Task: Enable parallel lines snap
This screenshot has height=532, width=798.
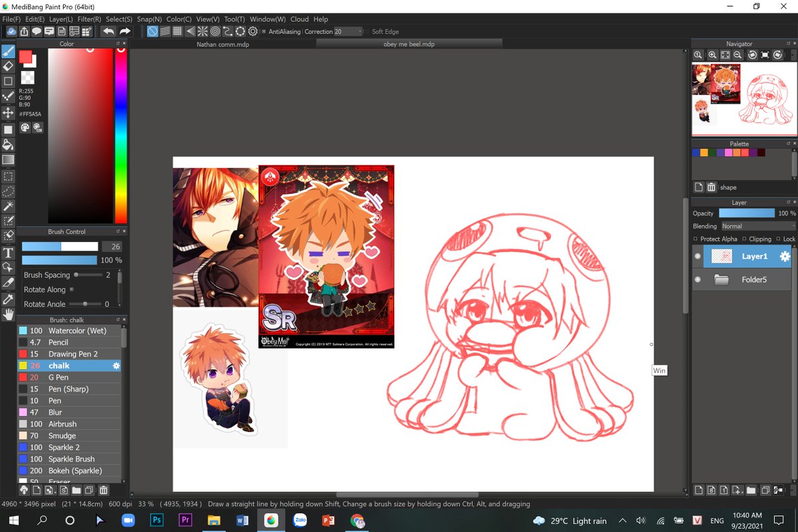Action: 165,31
